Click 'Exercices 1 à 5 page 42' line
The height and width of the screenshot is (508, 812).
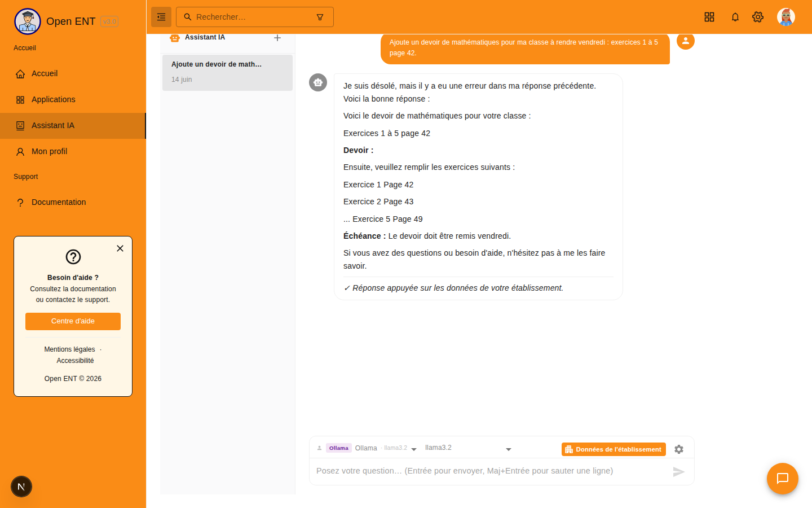(387, 133)
